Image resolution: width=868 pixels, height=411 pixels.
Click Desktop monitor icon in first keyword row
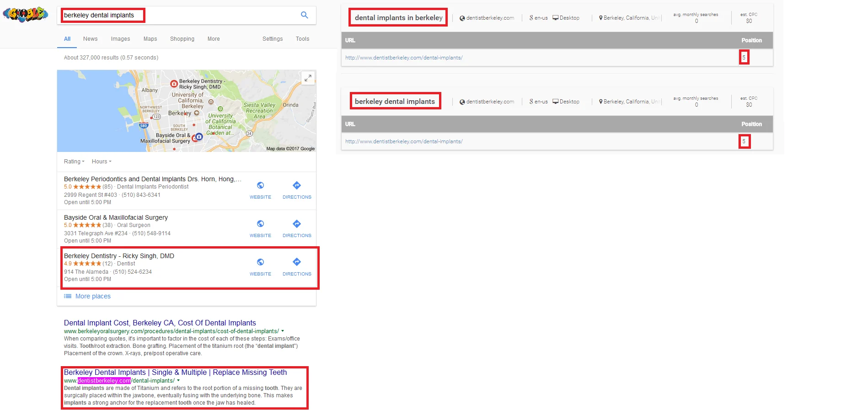point(556,18)
